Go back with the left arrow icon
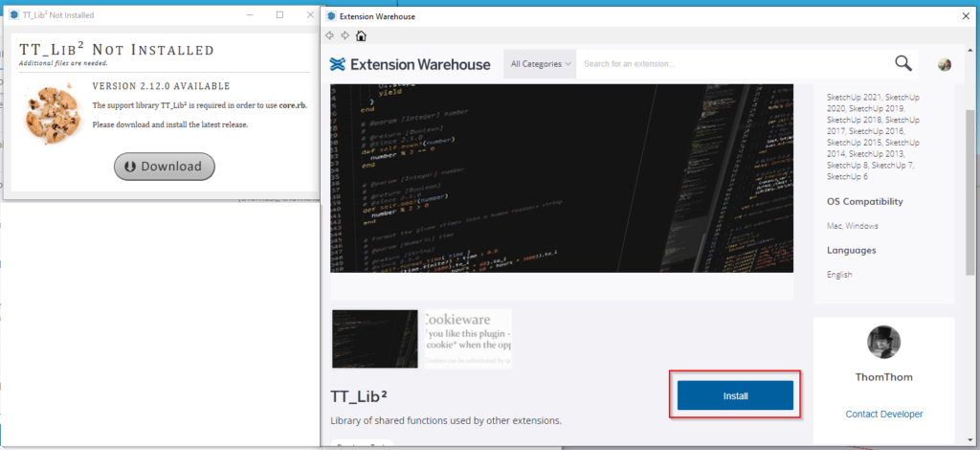 tap(329, 35)
